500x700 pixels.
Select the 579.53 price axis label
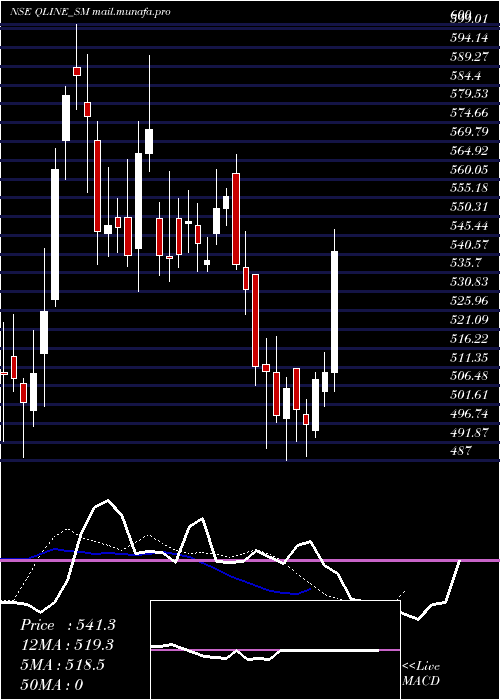pyautogui.click(x=469, y=94)
